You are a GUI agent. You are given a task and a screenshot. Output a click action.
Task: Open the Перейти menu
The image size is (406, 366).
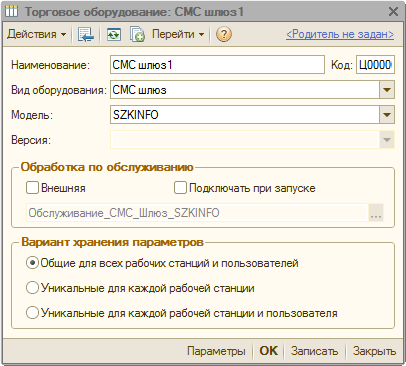(x=178, y=34)
